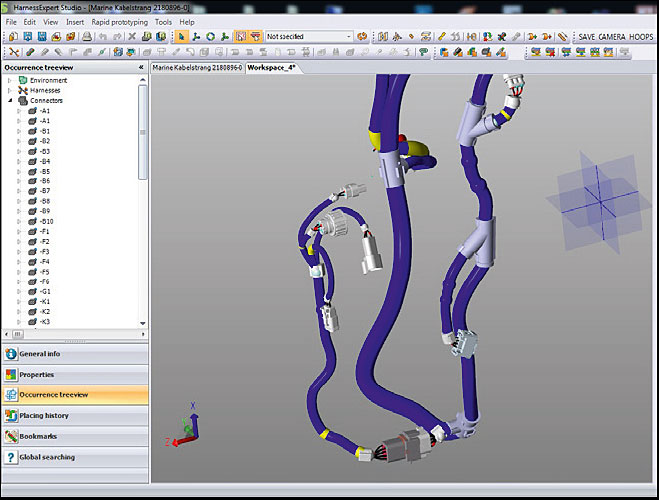
Task: Switch to Marine Kabelstrang 2180896-0 tab
Action: 197,67
